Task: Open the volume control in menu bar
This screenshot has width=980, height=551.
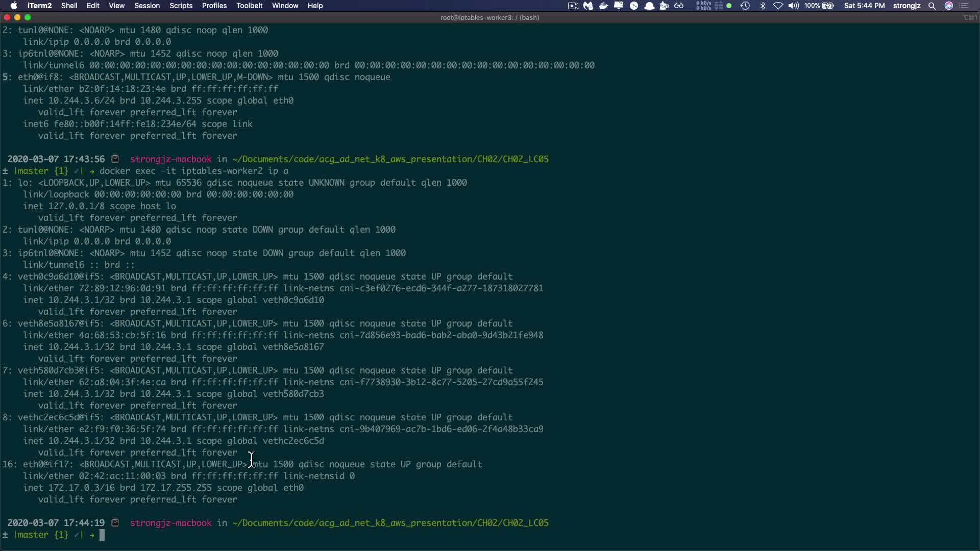Action: 793,6
